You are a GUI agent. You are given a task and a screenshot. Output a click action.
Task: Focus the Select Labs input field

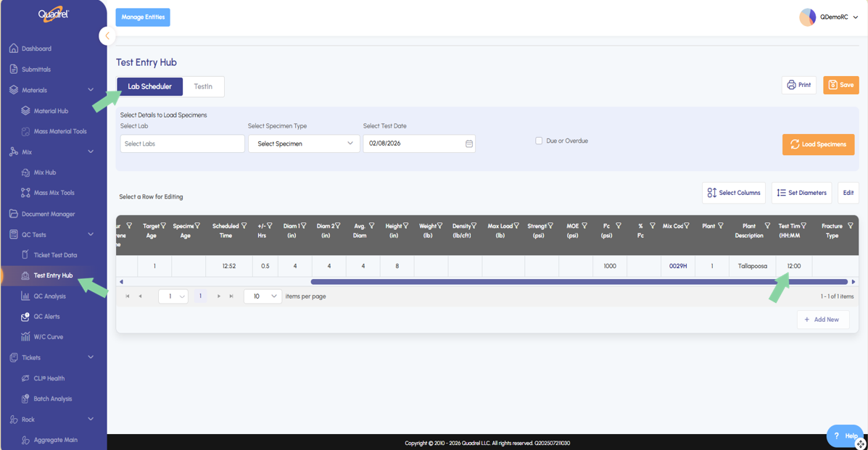182,143
